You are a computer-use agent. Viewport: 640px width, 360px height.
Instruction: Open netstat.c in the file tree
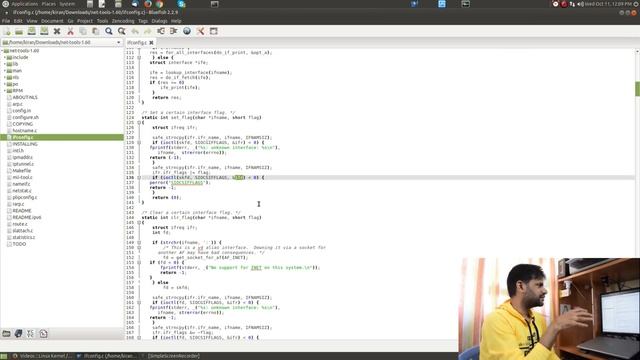(22, 191)
